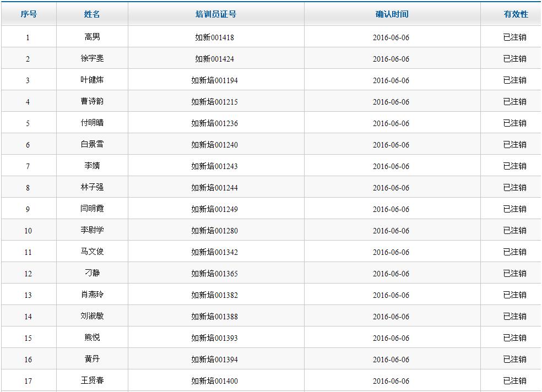Click the 确认时间 column header
The height and width of the screenshot is (392, 542).
[392, 14]
